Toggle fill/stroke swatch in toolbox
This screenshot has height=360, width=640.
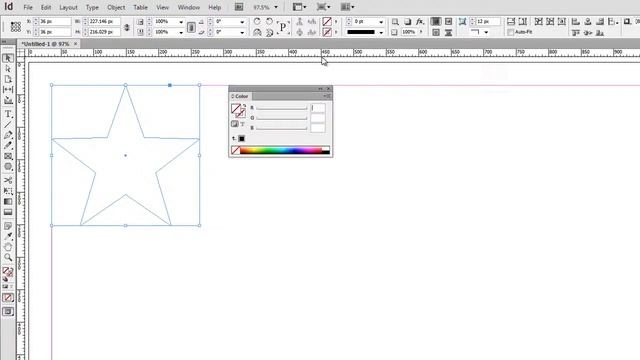7,272
